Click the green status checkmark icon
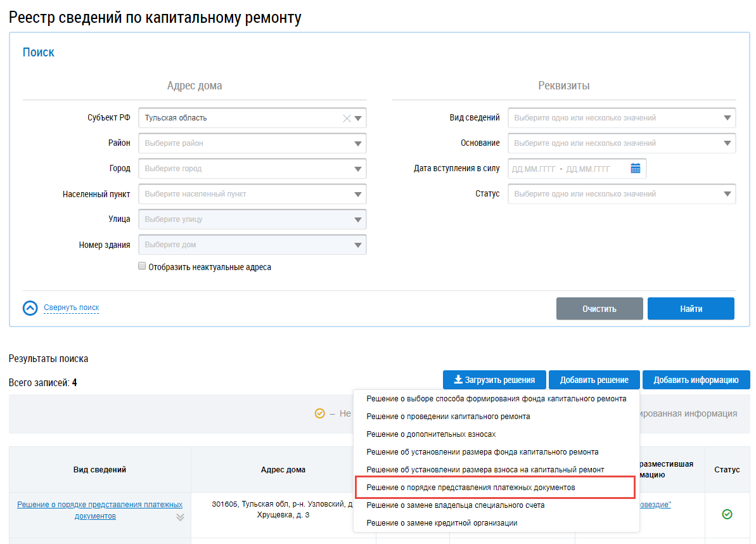 click(727, 514)
